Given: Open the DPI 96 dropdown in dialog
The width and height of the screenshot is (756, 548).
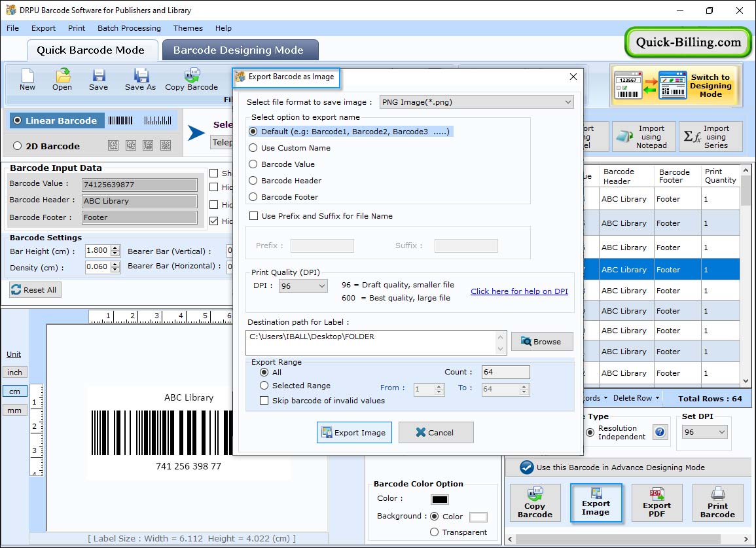Looking at the screenshot, I should pos(304,286).
